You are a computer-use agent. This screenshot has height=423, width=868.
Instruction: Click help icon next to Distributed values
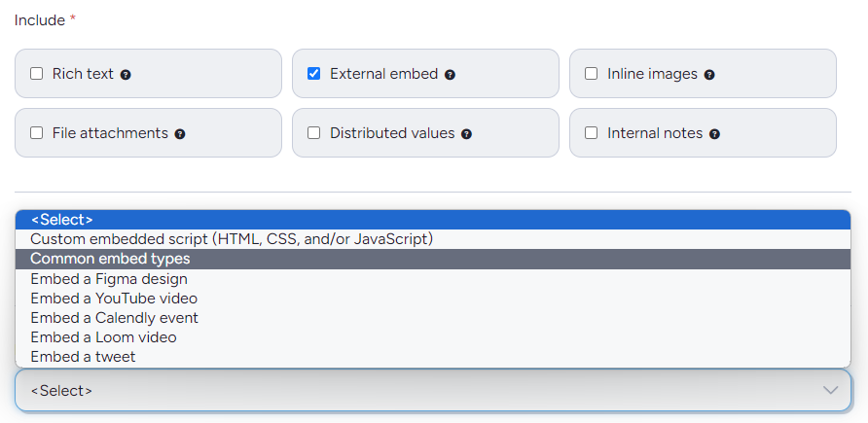[466, 134]
